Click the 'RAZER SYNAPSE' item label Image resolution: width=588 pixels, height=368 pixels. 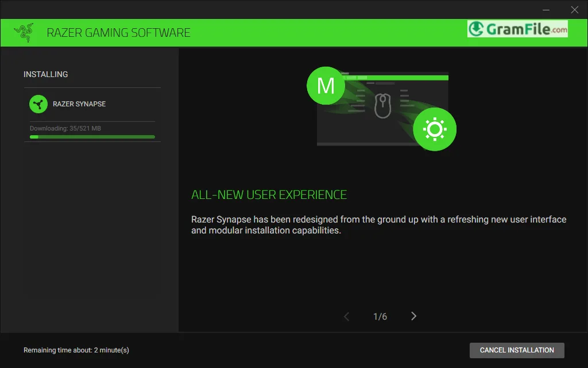pyautogui.click(x=79, y=104)
